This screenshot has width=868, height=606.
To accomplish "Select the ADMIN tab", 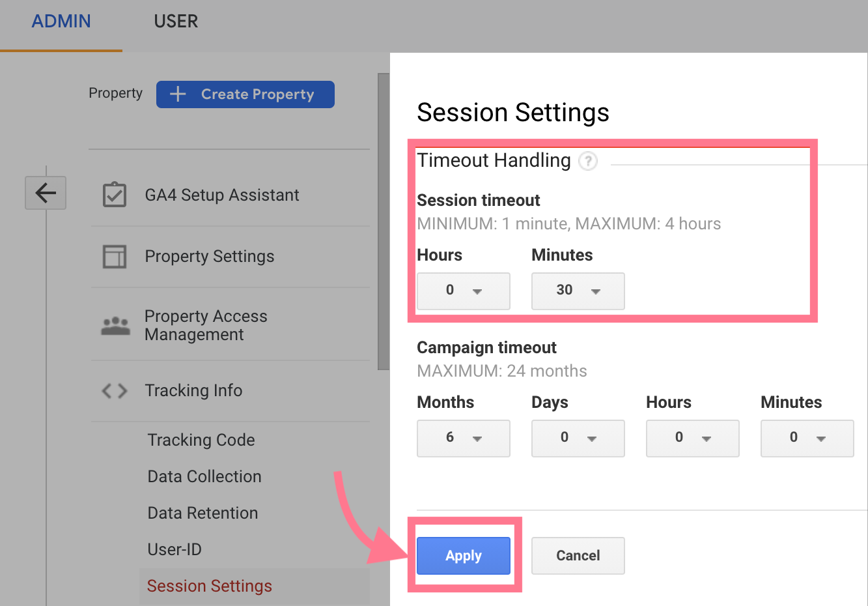I will [x=61, y=21].
